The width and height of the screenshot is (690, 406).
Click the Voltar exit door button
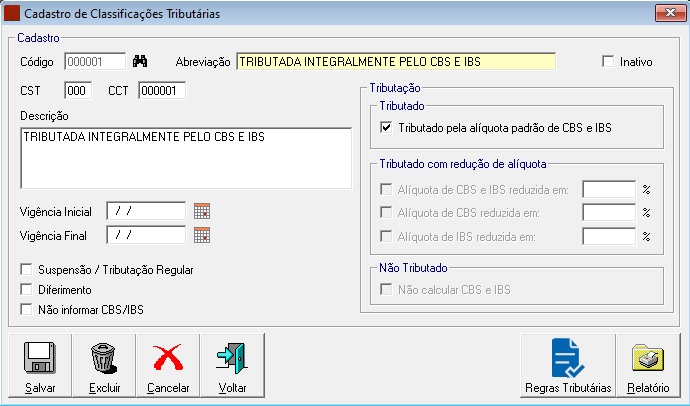(232, 365)
